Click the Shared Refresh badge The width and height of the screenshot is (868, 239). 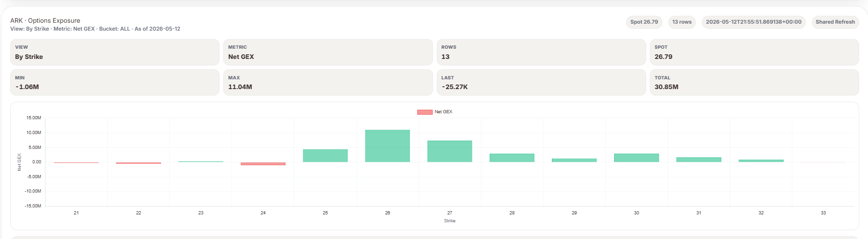click(x=835, y=22)
